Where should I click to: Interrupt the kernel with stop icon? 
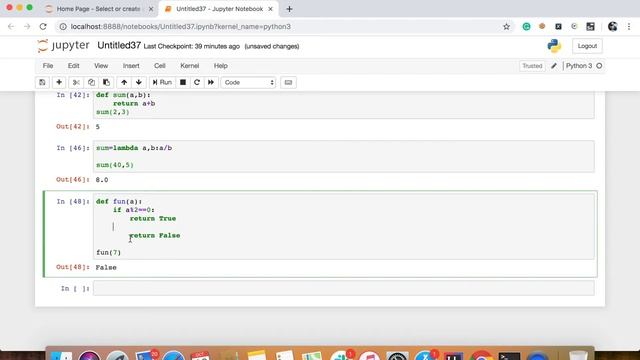[x=183, y=82]
